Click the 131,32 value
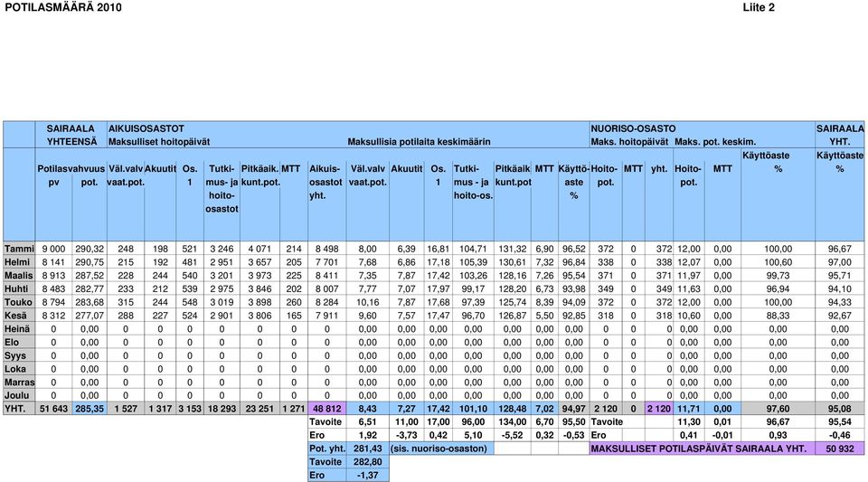The width and height of the screenshot is (868, 482). (x=513, y=249)
